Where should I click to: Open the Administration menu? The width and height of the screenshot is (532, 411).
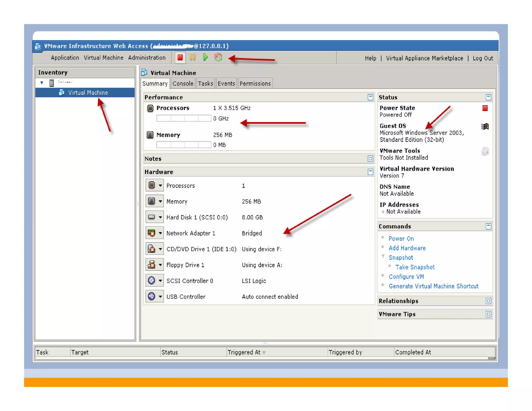coord(147,58)
